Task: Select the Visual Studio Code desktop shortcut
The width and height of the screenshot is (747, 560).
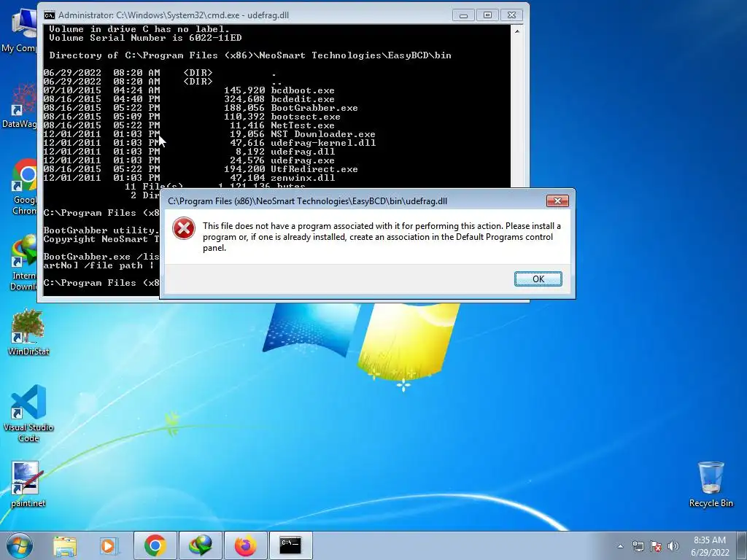Action: [28, 413]
